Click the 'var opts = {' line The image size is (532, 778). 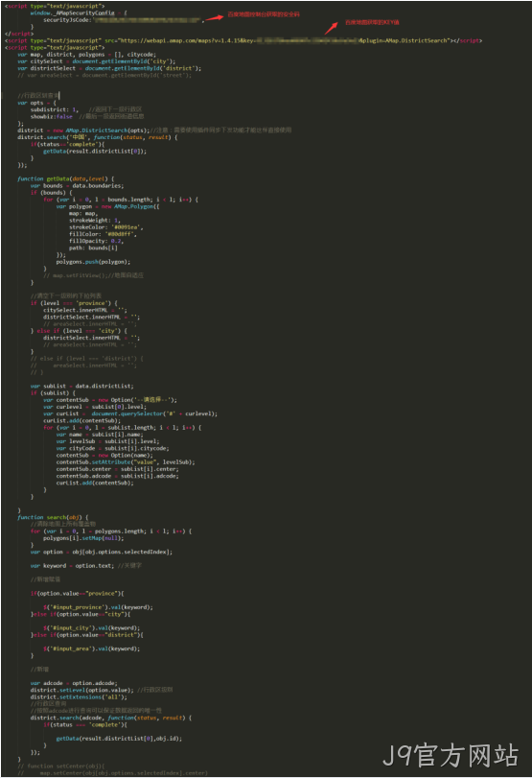tap(36, 103)
